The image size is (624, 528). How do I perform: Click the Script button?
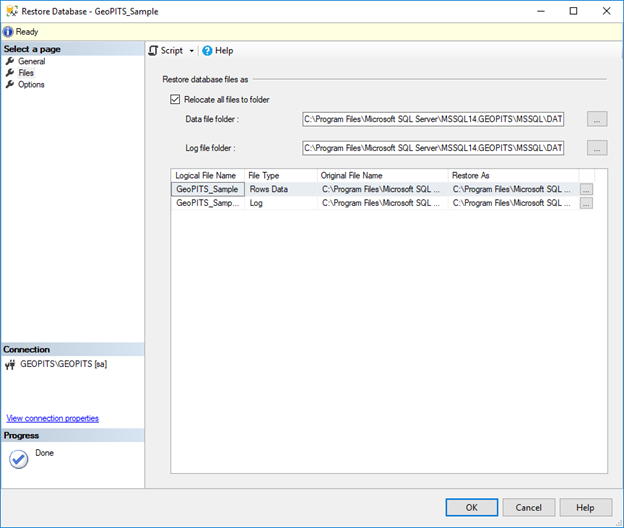click(166, 51)
